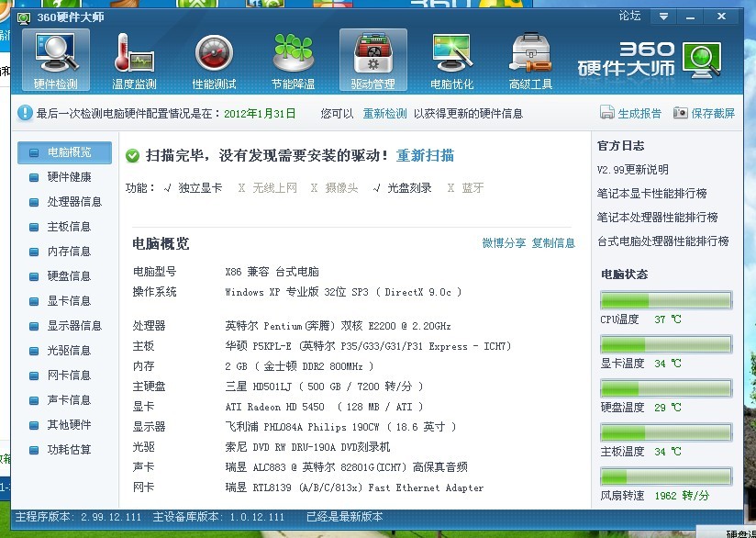Open 台式电脑处理器性能排行榜 link
The height and width of the screenshot is (538, 756).
click(x=663, y=241)
